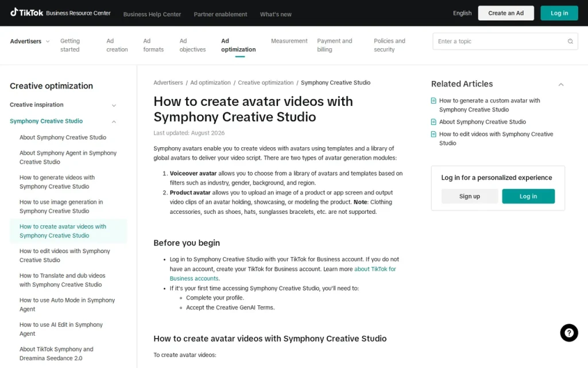
Task: Click the 'Before you begin' heading
Action: pyautogui.click(x=187, y=243)
